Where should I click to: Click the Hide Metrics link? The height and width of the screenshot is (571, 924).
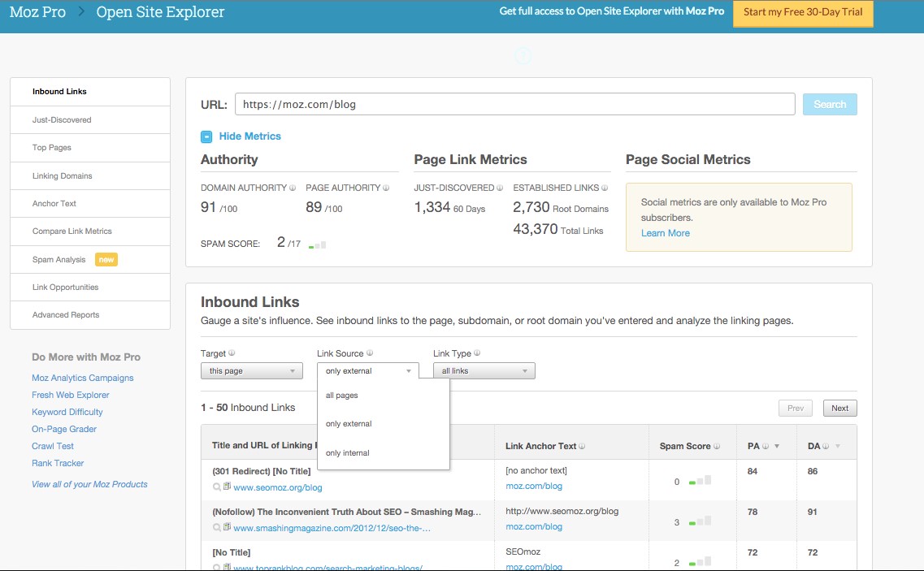[249, 136]
